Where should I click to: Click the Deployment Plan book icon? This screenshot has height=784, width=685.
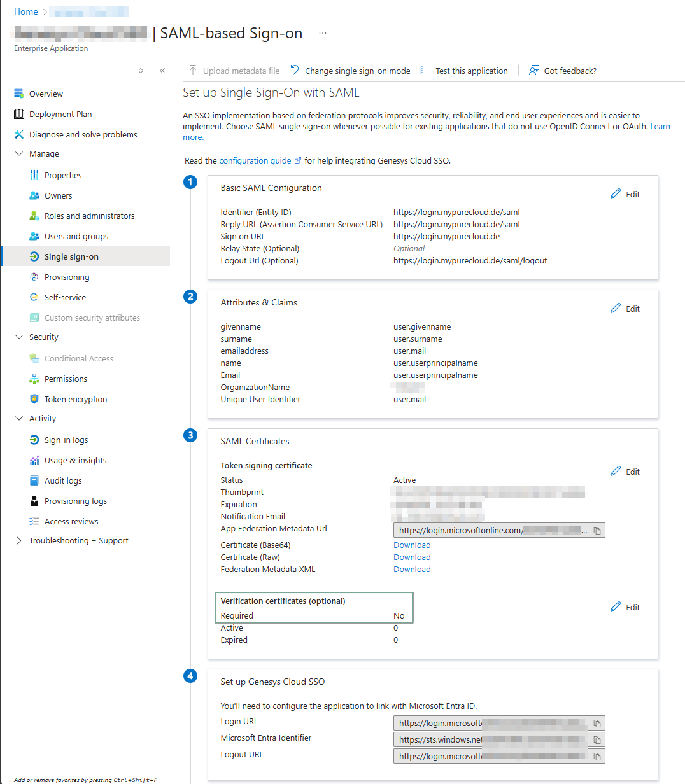tap(19, 114)
